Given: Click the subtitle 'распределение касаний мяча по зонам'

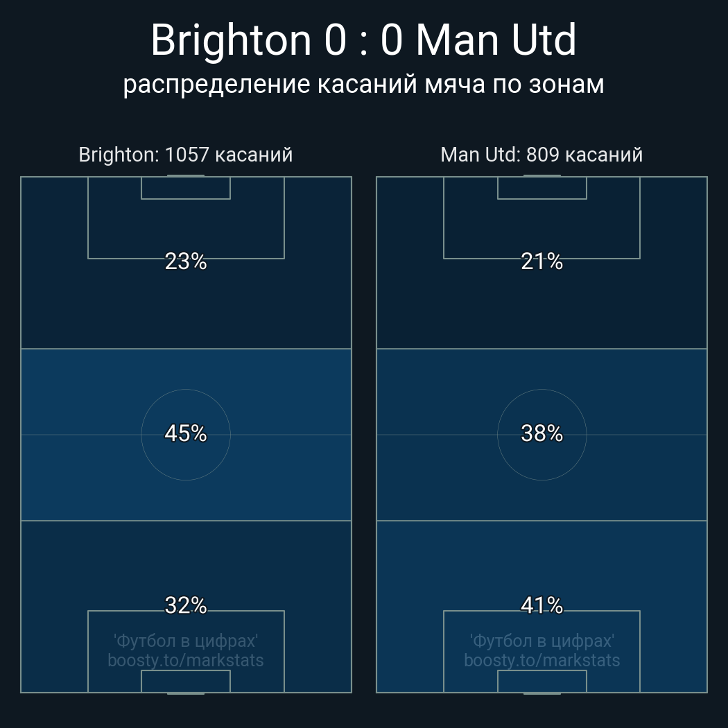Looking at the screenshot, I should click(363, 84).
